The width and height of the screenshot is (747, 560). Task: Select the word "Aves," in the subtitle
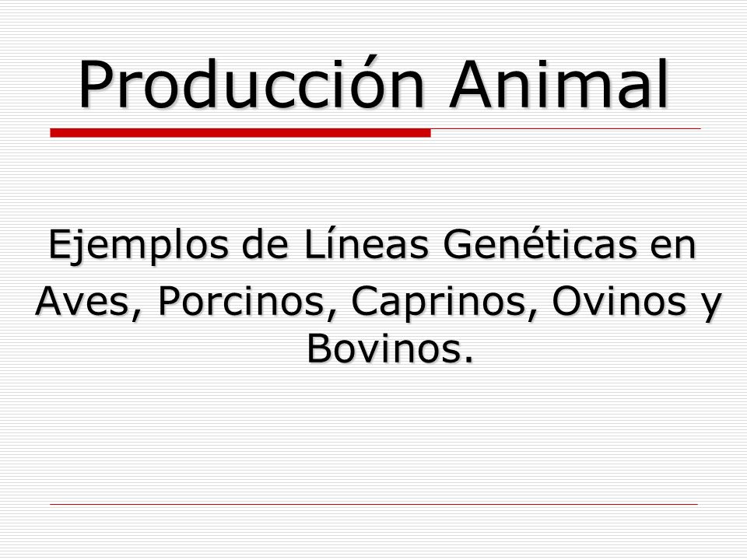click(x=89, y=302)
